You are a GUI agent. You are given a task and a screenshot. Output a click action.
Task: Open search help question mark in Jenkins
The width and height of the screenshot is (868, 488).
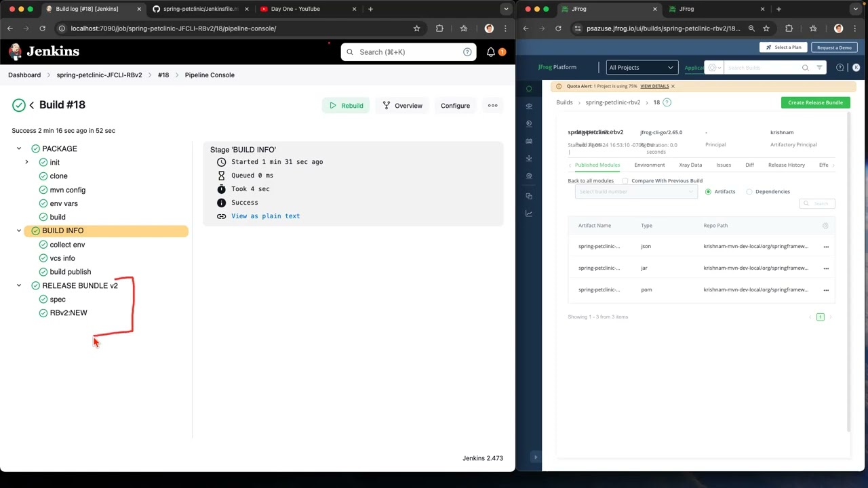(x=467, y=52)
